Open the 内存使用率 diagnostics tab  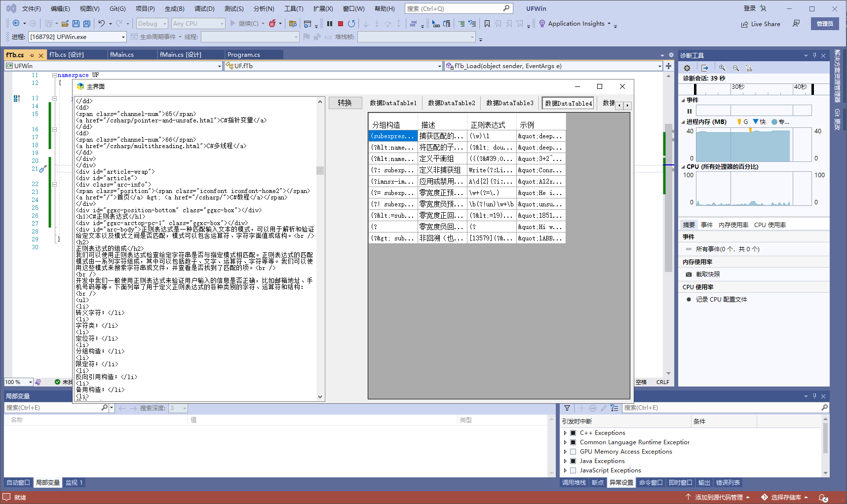[733, 225]
